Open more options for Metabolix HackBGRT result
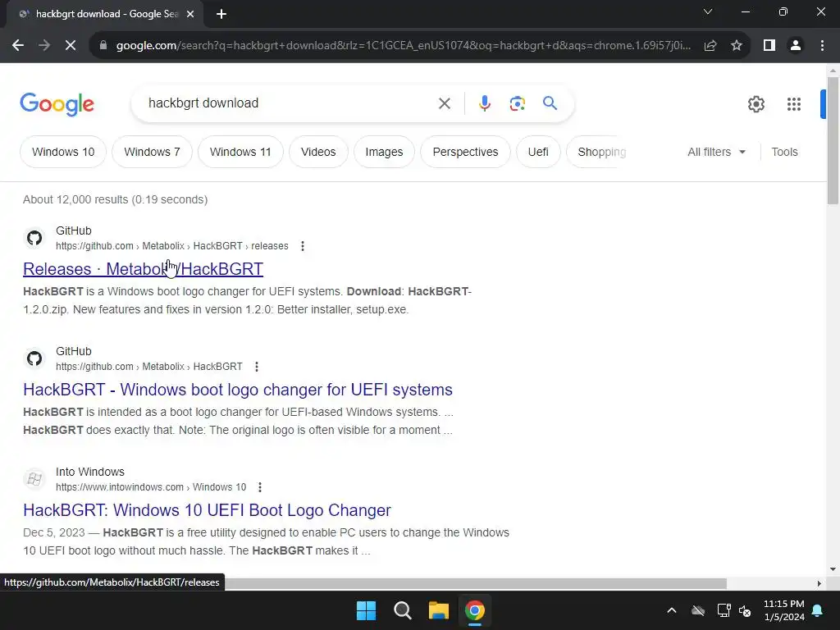 click(257, 367)
